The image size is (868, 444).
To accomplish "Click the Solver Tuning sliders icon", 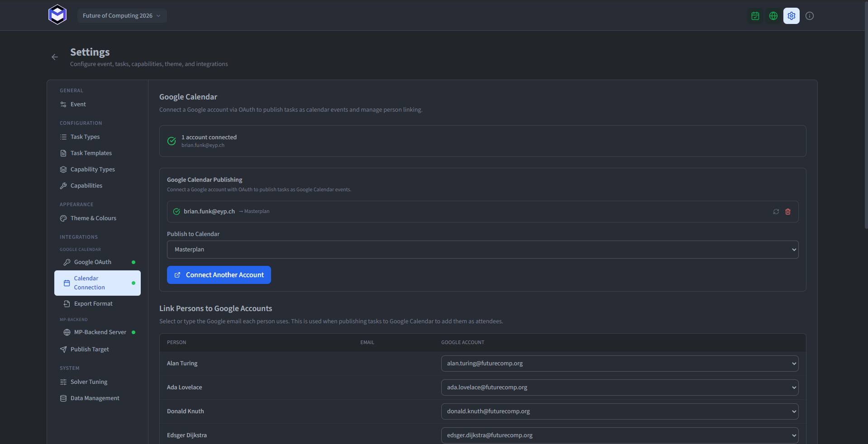I will (x=63, y=382).
